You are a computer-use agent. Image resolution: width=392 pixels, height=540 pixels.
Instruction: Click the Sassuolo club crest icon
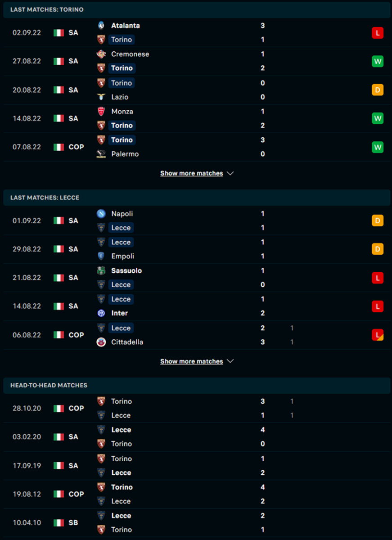[101, 270]
